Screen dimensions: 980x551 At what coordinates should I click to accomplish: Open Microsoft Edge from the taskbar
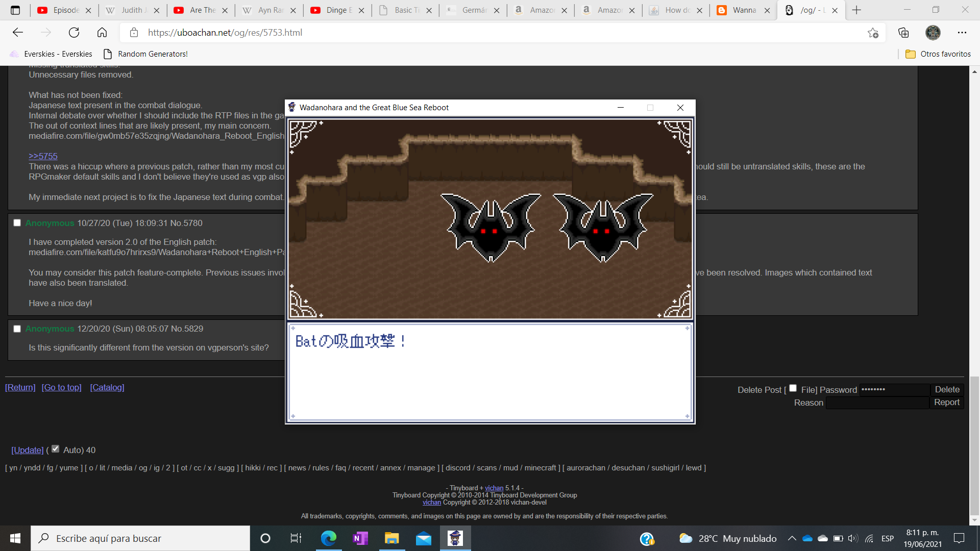[328, 538]
